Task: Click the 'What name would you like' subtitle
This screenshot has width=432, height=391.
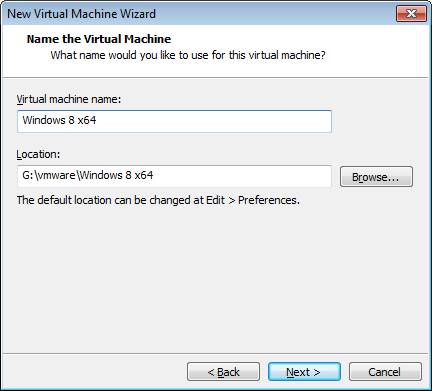Action: pos(188,55)
